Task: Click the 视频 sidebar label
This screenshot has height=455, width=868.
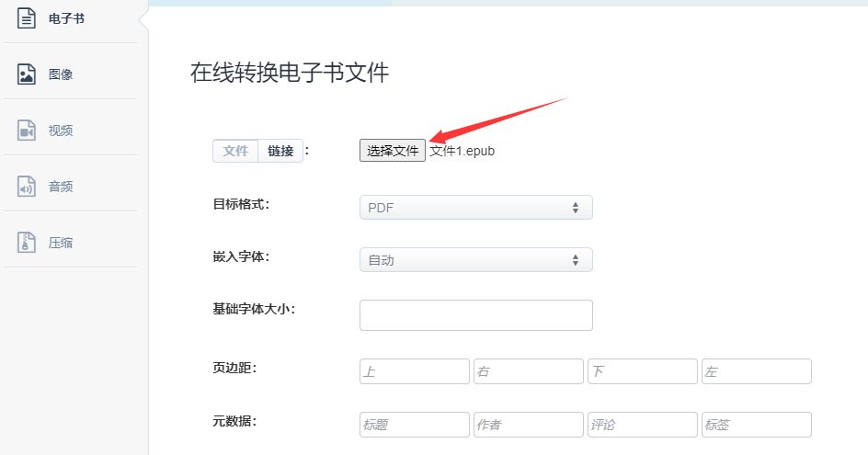Action: (61, 131)
